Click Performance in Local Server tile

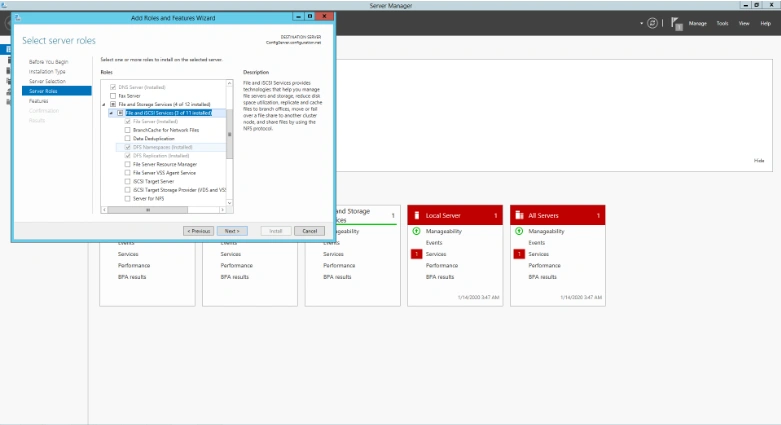click(x=441, y=266)
